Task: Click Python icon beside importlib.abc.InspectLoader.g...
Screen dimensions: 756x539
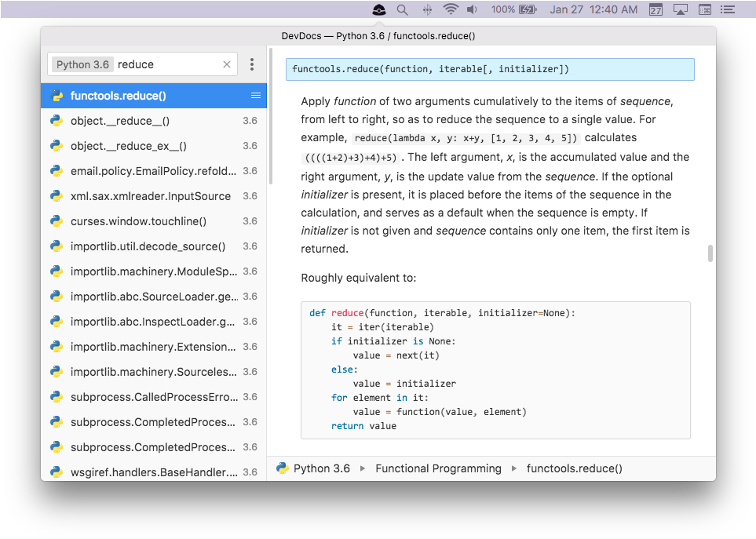Action: pyautogui.click(x=57, y=321)
